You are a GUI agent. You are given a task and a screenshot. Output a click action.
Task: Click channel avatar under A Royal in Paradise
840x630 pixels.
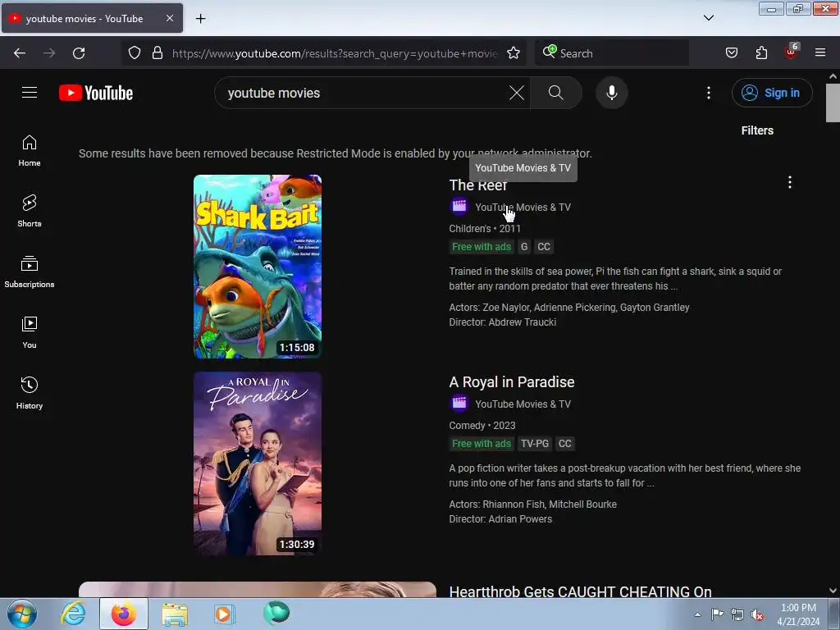459,403
